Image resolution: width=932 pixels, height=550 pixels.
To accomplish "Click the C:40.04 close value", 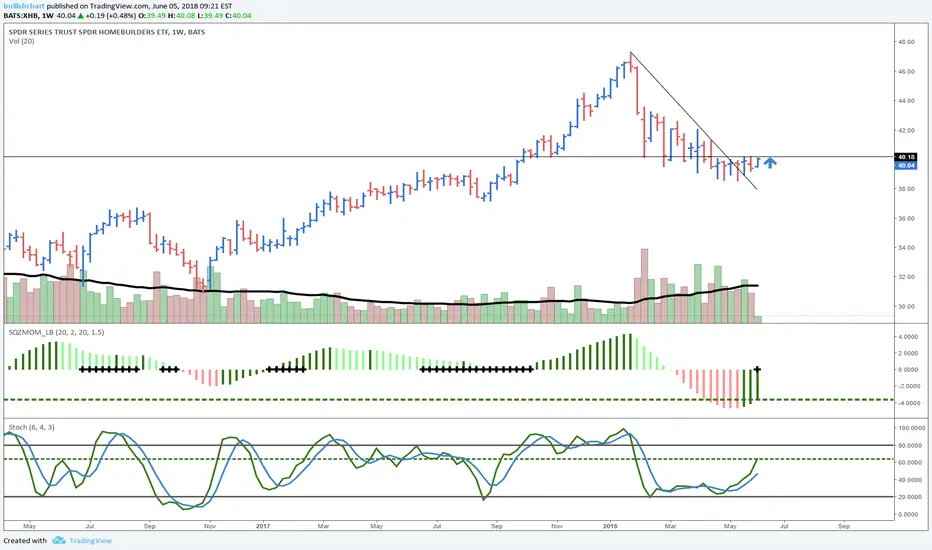I will (238, 15).
